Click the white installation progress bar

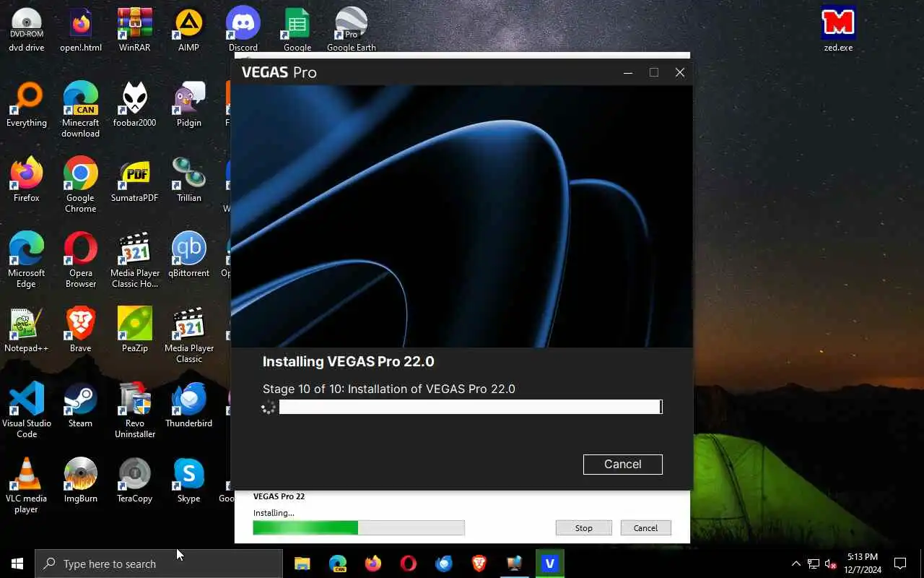coord(470,407)
